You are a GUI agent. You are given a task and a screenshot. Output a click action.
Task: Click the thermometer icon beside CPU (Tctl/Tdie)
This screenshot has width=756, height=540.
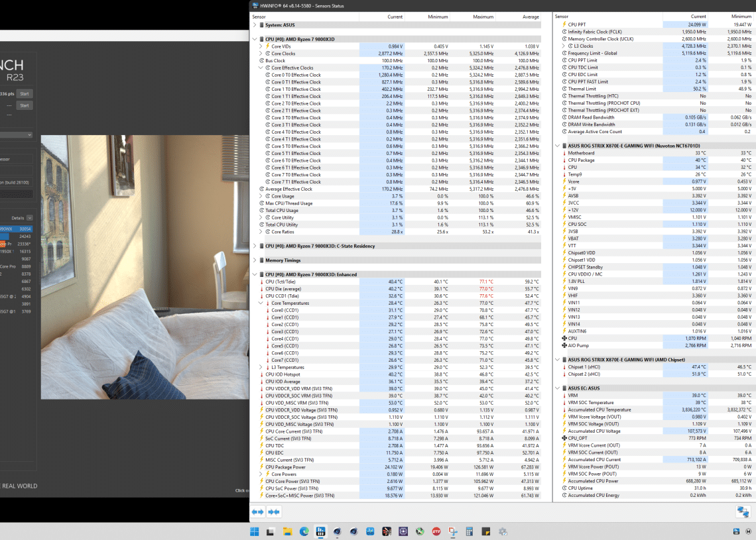pyautogui.click(x=262, y=282)
